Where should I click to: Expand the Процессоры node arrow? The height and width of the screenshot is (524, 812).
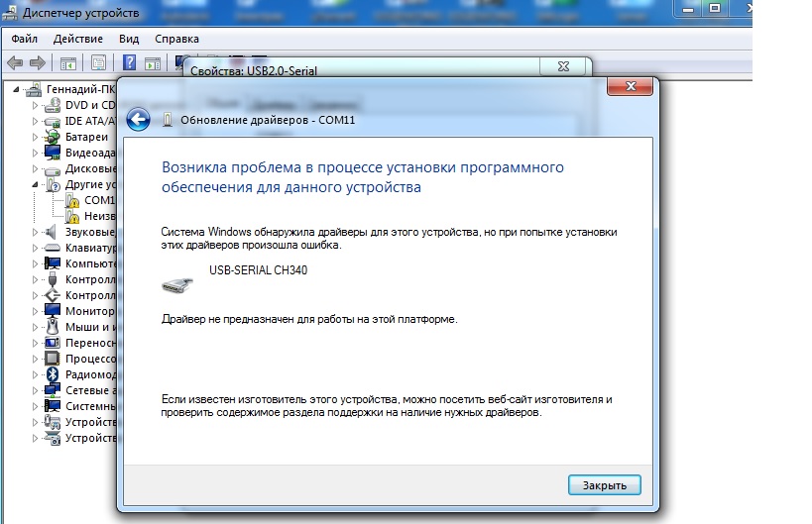35,359
